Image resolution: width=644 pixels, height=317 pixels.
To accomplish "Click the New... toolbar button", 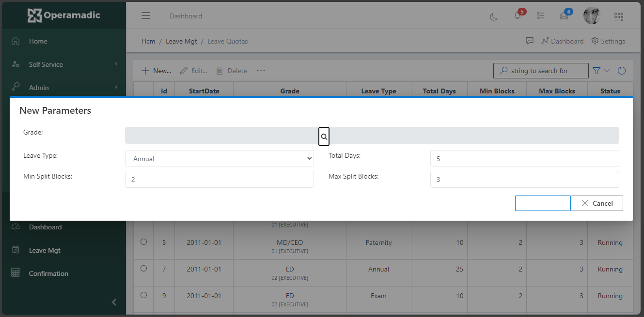I will [156, 71].
